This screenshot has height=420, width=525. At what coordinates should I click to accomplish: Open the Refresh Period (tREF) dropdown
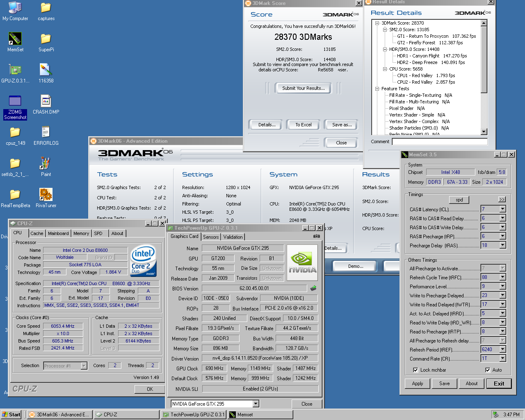[x=502, y=349]
